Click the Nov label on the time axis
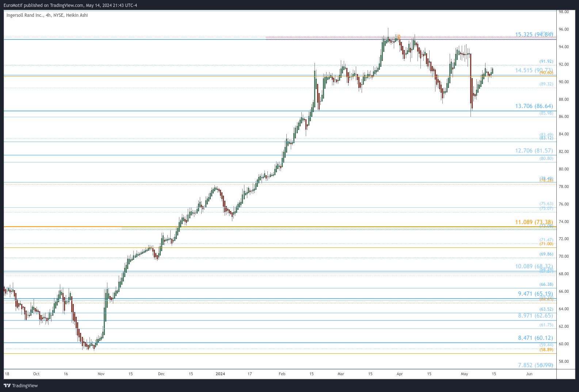The image size is (579, 392). pos(101,374)
